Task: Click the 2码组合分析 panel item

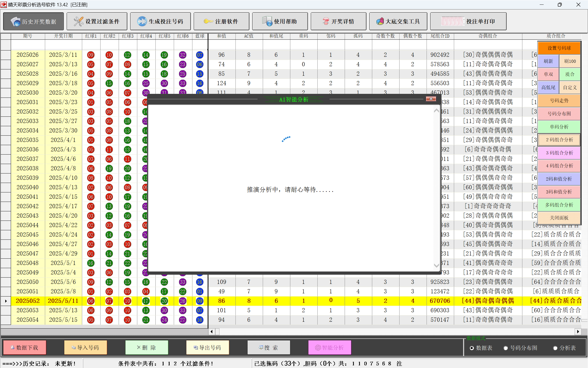Action: (559, 140)
